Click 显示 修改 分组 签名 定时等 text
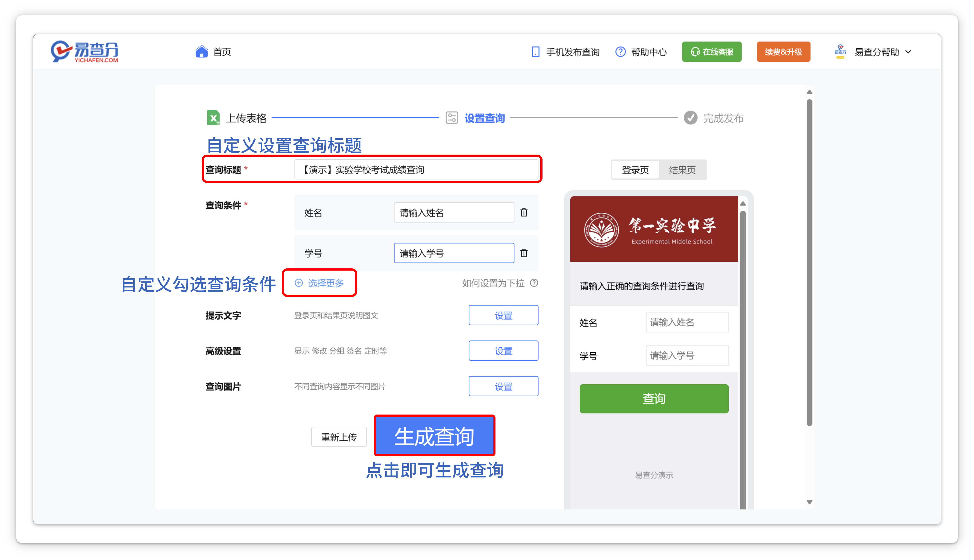 coord(340,351)
